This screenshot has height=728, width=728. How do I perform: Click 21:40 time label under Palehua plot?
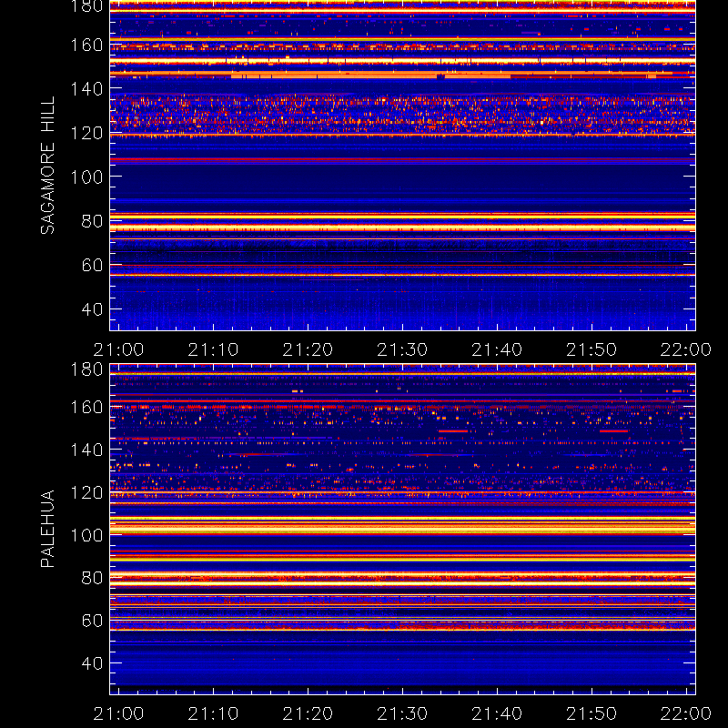click(x=497, y=713)
